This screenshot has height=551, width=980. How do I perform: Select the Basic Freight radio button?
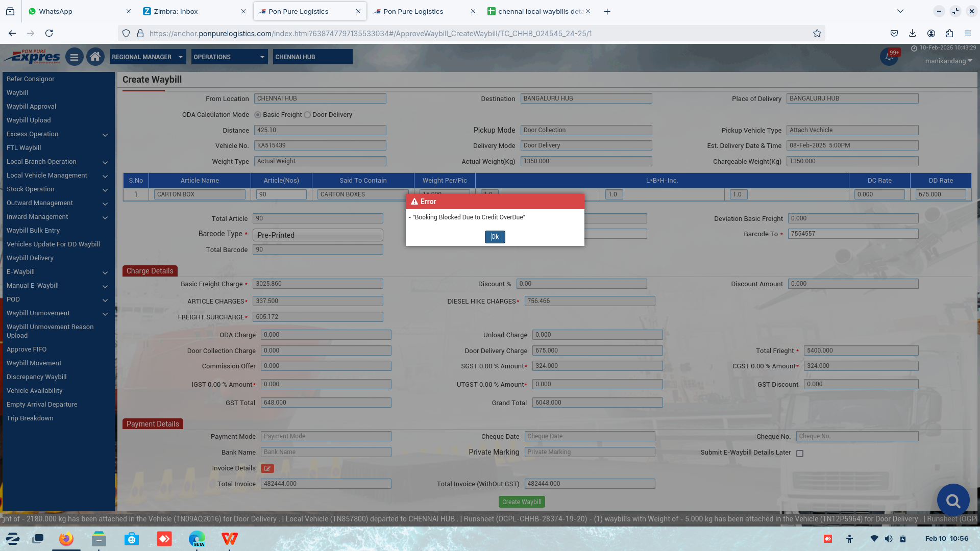click(x=258, y=115)
